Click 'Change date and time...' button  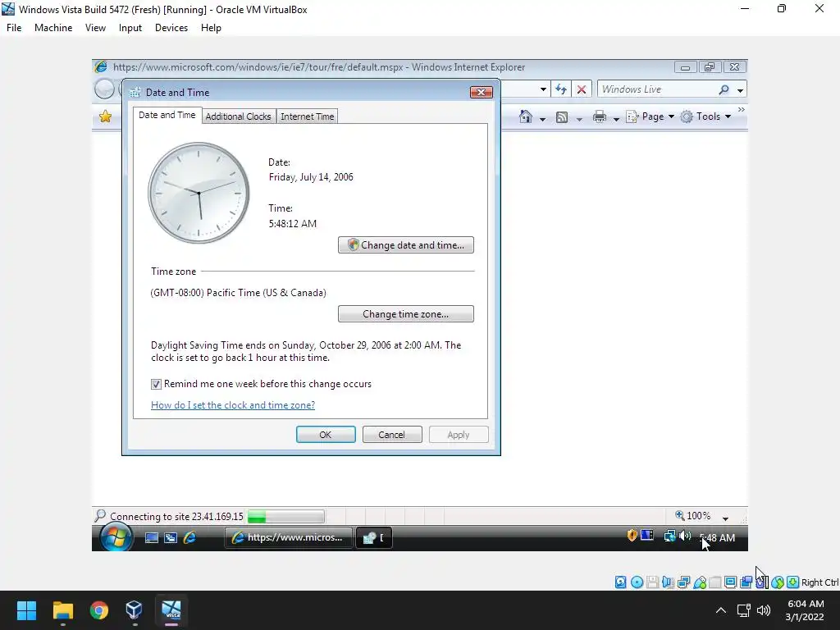(406, 244)
